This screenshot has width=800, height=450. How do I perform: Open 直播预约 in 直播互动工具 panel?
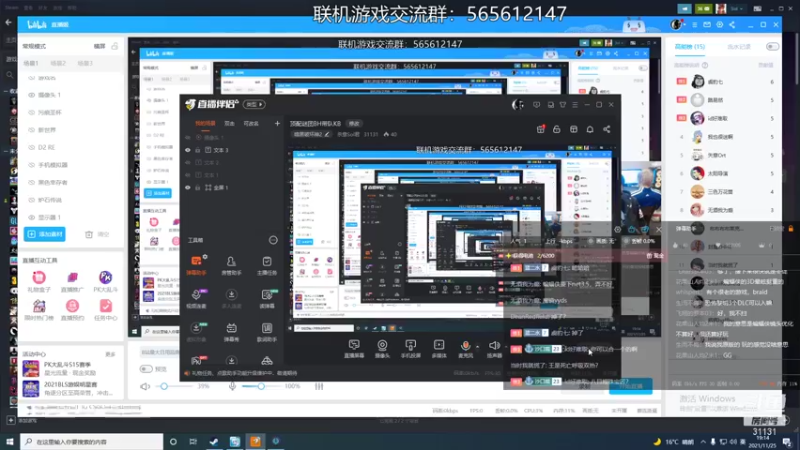pyautogui.click(x=72, y=310)
